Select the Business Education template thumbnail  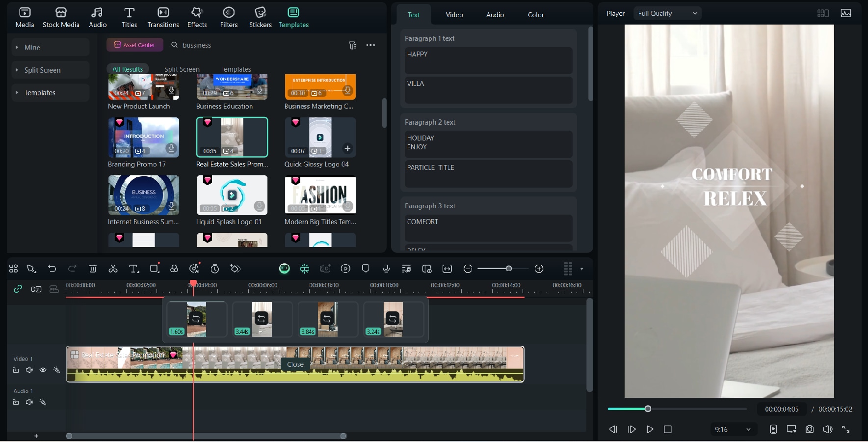[232, 87]
